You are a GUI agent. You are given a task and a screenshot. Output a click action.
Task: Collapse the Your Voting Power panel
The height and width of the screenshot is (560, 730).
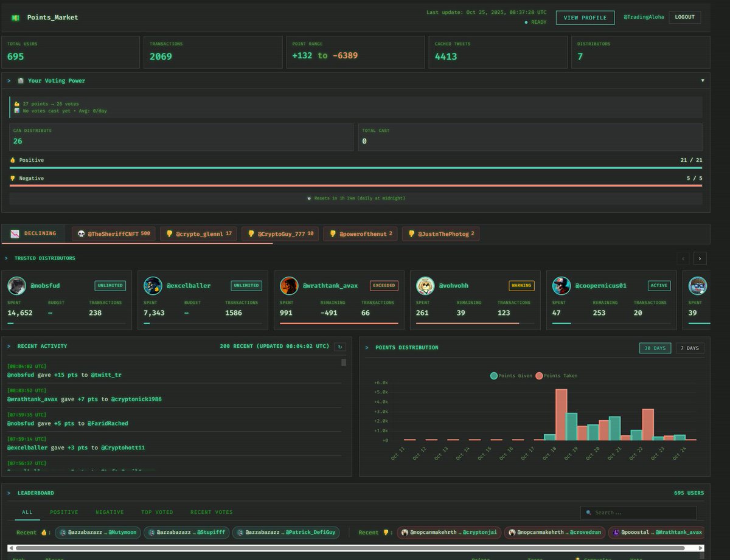pyautogui.click(x=703, y=80)
